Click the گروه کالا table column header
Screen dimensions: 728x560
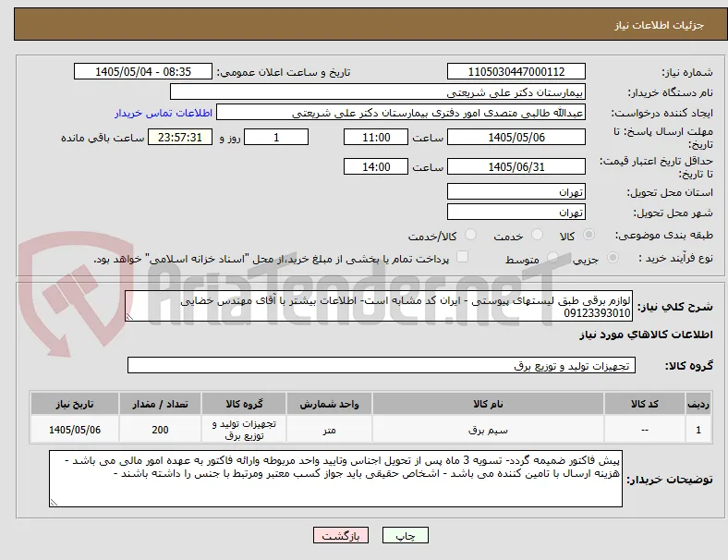244,404
